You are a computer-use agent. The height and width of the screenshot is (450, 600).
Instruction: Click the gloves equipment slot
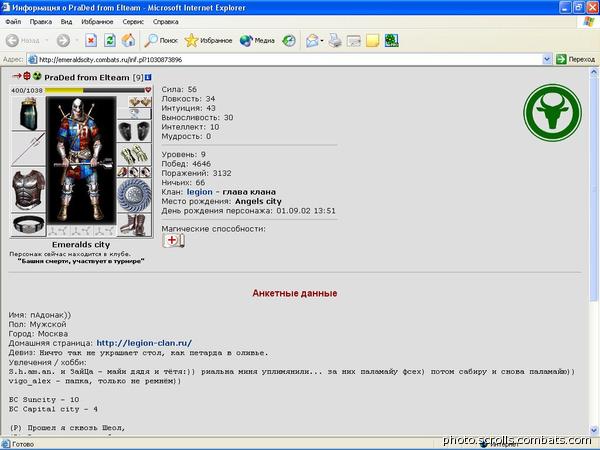coord(134,155)
